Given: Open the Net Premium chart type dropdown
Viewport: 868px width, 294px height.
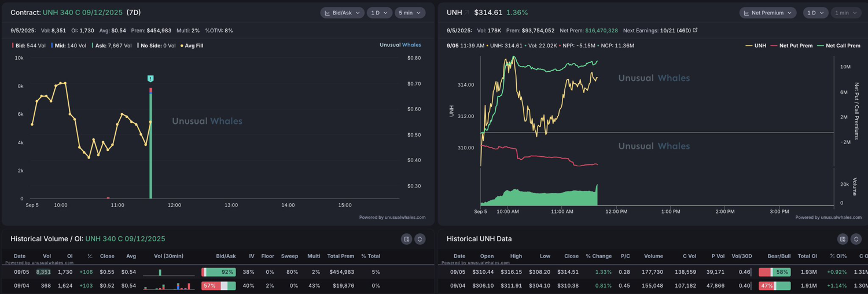Looking at the screenshot, I should 768,13.
